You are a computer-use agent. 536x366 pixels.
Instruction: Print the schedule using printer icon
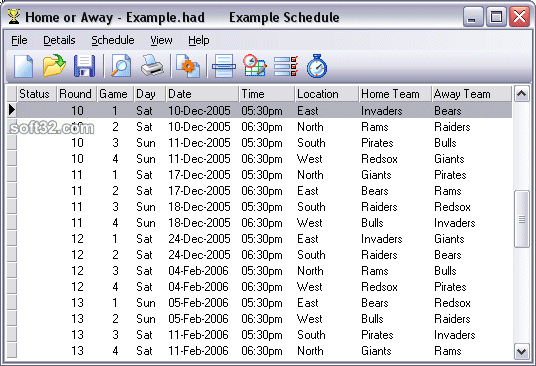click(152, 66)
